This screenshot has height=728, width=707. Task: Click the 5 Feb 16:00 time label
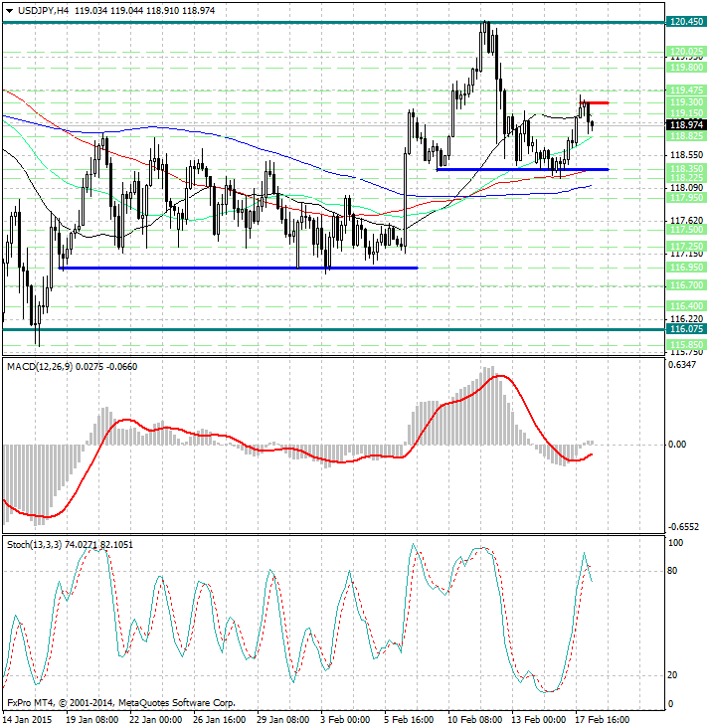click(409, 720)
